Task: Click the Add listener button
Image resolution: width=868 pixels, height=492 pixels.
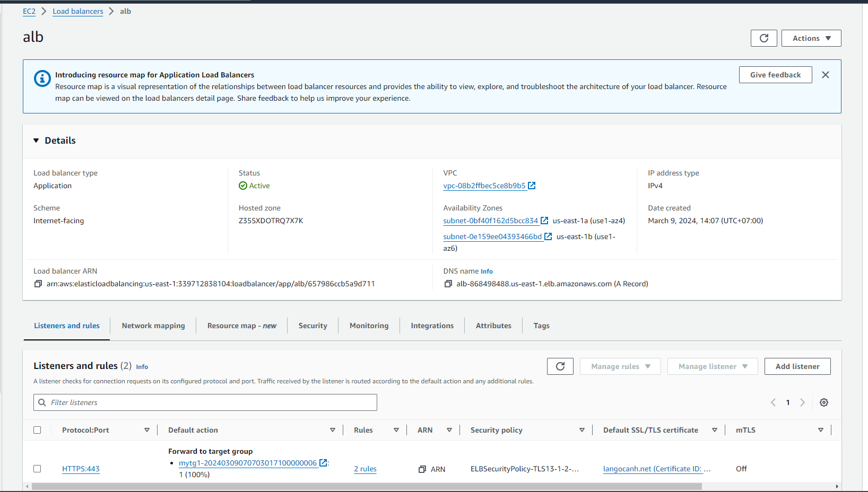Action: (797, 366)
